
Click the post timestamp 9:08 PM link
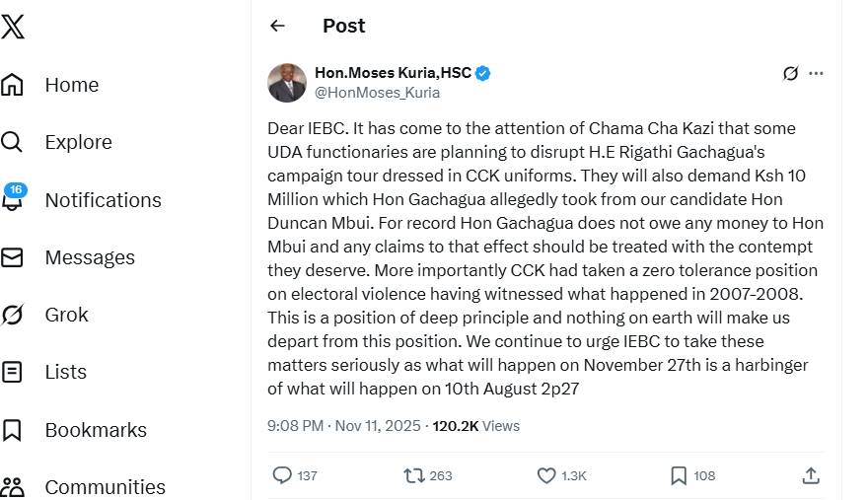(295, 426)
